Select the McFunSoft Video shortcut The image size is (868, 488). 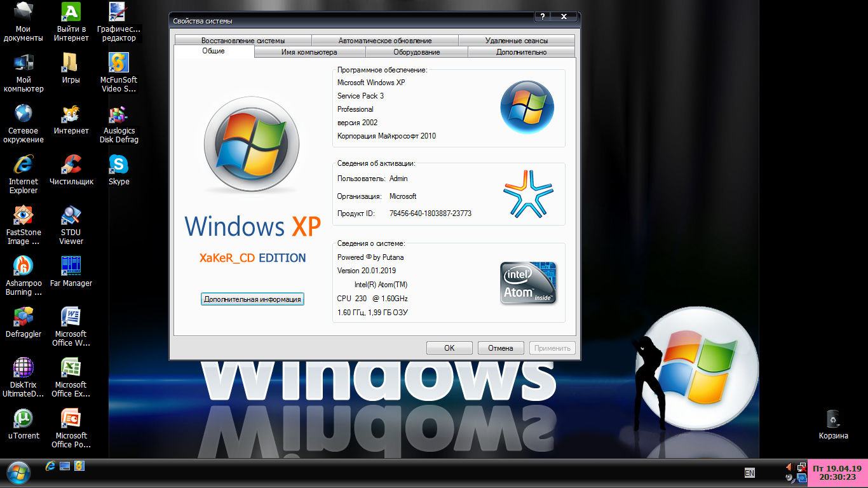[119, 73]
